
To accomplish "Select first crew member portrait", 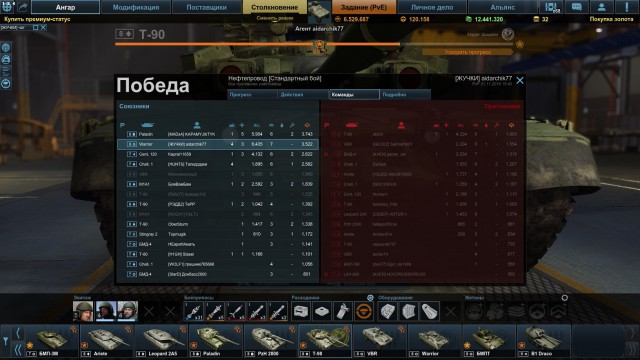I will 83,311.
